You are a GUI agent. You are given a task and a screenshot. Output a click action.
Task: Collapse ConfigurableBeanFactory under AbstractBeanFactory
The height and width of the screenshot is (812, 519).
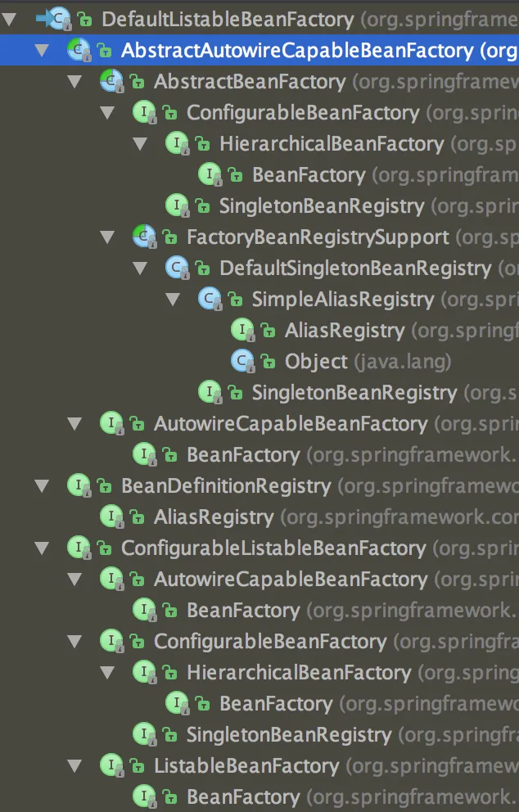(x=107, y=113)
